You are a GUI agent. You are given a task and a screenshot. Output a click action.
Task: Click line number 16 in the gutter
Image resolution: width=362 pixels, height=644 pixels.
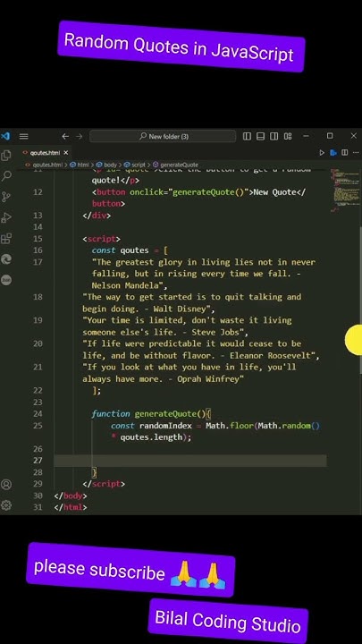(38, 250)
